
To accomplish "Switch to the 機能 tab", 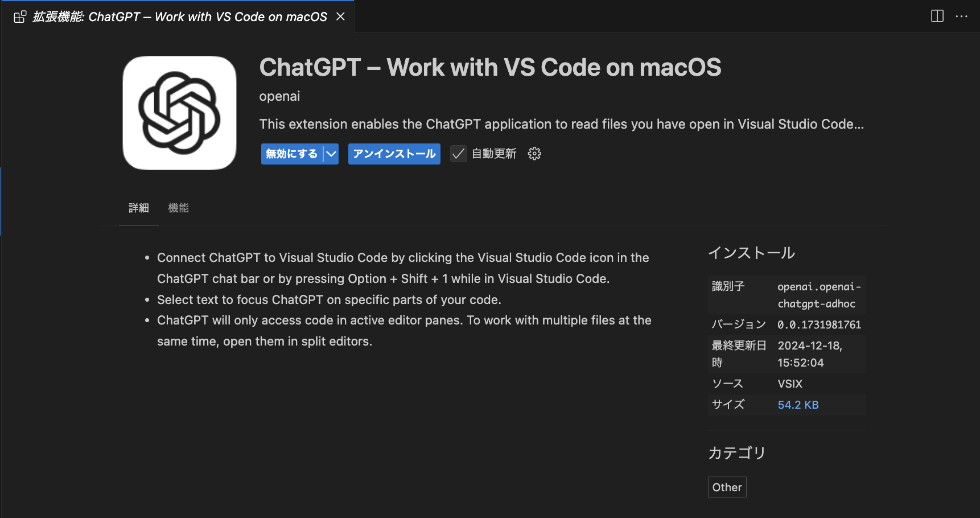I will [179, 208].
